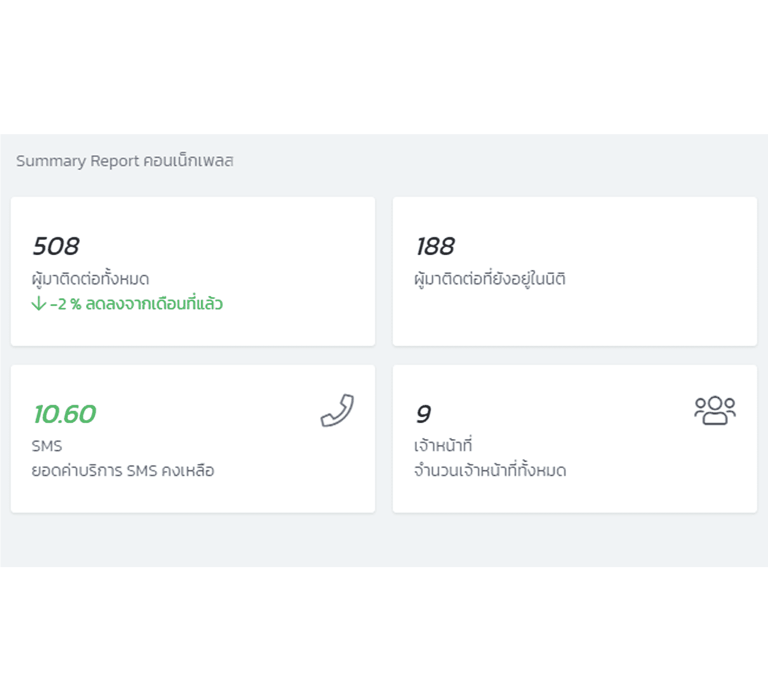
Task: Click the -2 % percentage value
Action: click(x=66, y=304)
